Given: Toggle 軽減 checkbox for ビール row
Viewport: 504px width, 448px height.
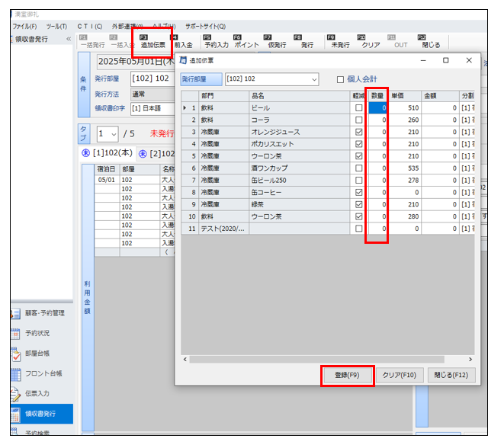Looking at the screenshot, I should point(358,108).
